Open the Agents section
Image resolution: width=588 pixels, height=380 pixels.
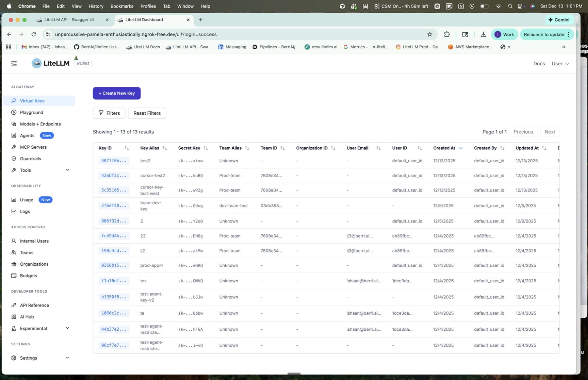(27, 135)
